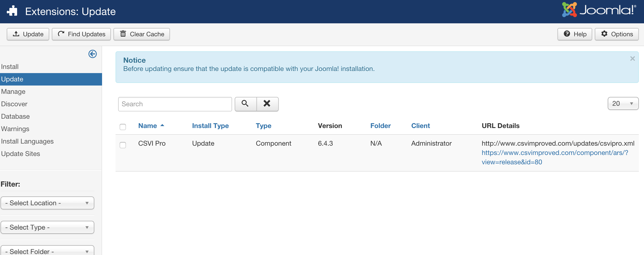
Task: Click the CSVI Pro name cell
Action: point(152,143)
